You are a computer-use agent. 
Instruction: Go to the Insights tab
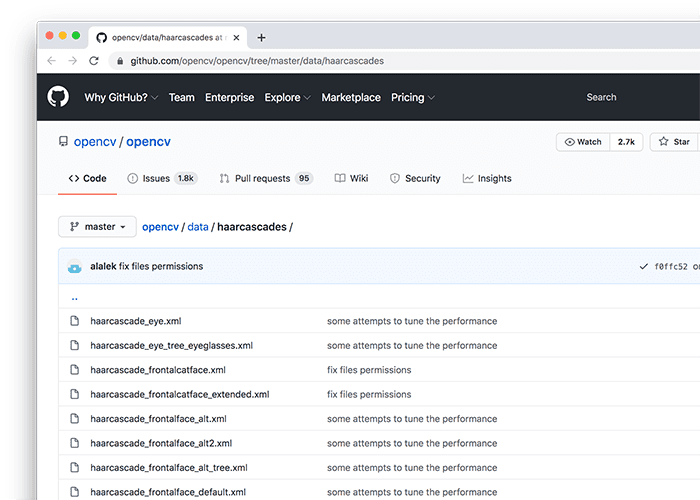coord(487,178)
